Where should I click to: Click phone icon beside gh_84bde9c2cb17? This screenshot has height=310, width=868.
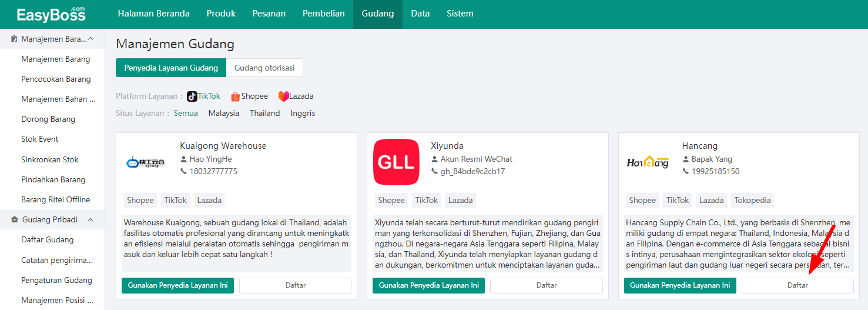tap(434, 171)
